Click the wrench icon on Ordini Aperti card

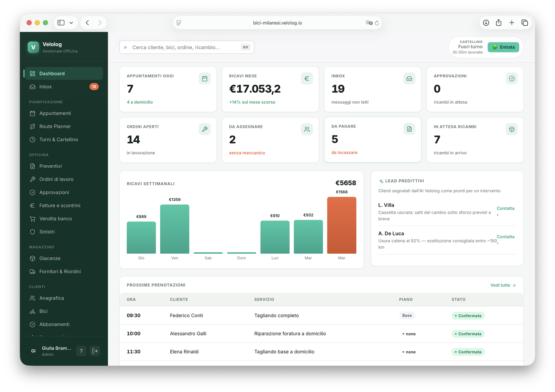point(205,129)
